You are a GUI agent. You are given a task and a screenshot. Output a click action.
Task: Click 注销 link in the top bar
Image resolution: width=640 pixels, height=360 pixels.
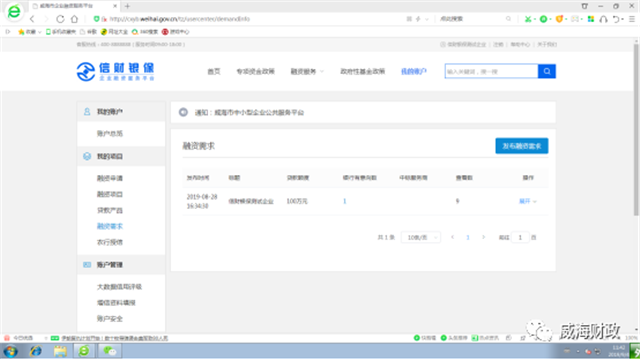(x=498, y=44)
